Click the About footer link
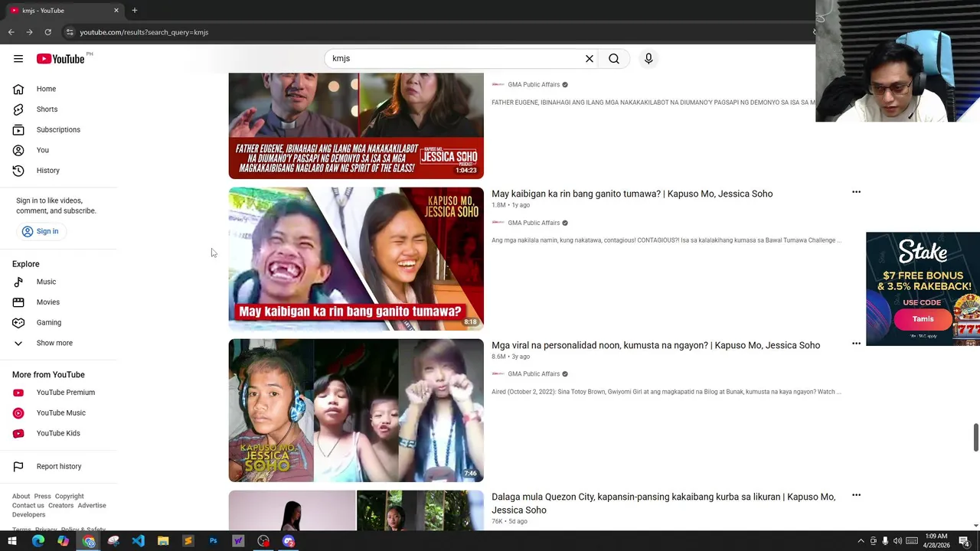This screenshot has width=980, height=551. click(x=21, y=496)
